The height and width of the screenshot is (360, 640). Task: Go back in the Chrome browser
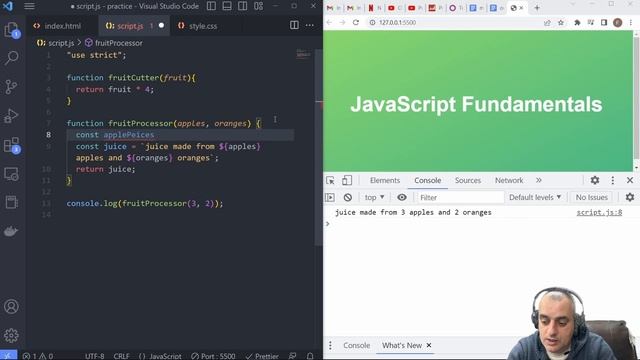pos(329,22)
